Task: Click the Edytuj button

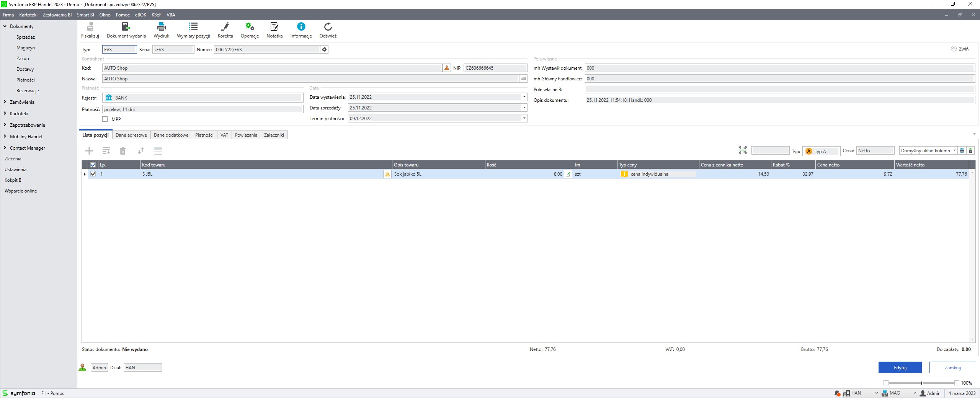Action: coord(900,367)
